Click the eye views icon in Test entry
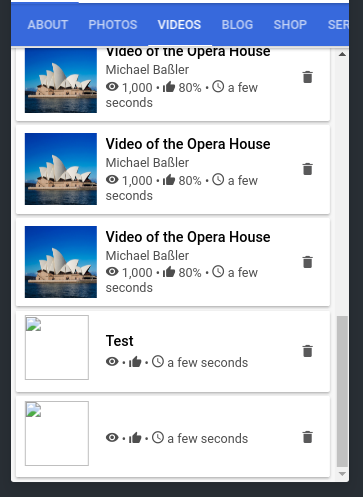Viewport: 363px width, 497px height. point(112,362)
